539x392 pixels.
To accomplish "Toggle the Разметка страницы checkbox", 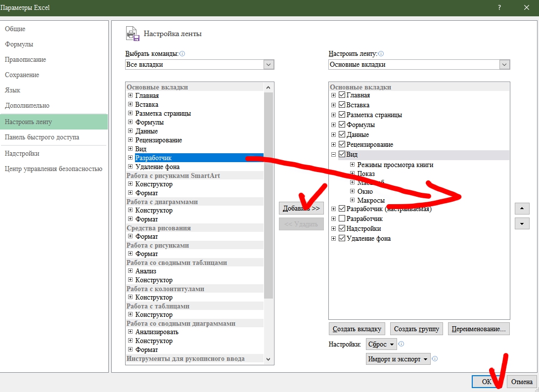I will pos(342,115).
